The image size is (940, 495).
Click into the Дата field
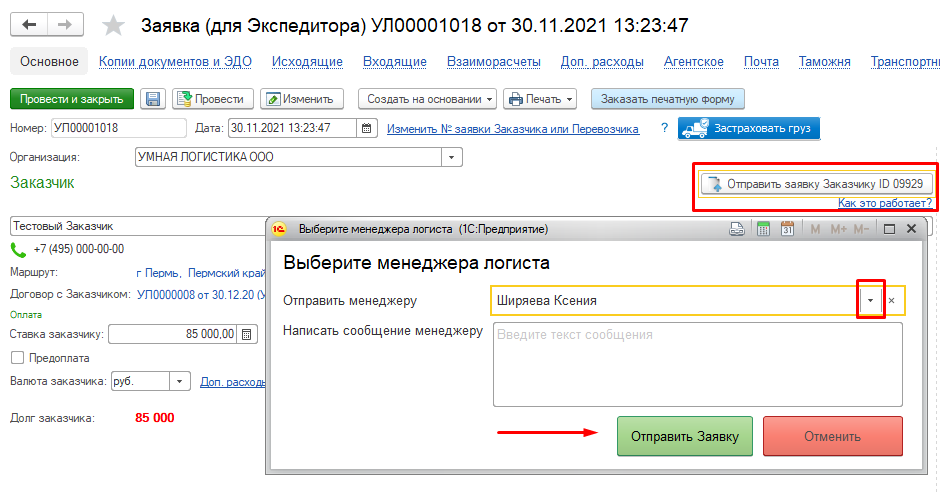pos(293,128)
